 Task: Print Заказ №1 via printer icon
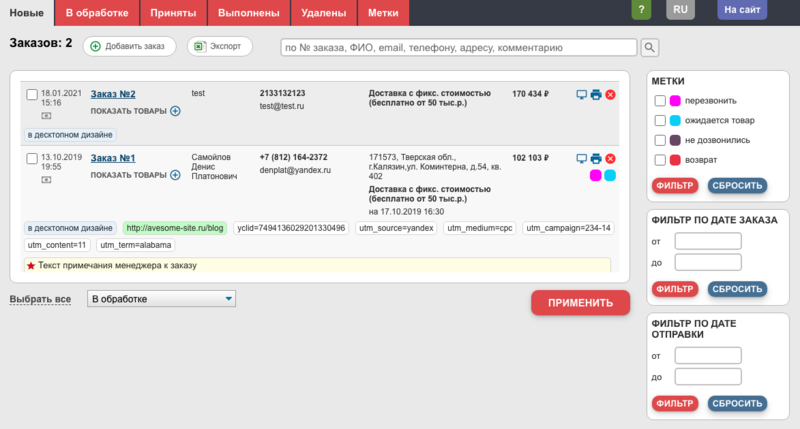click(596, 159)
